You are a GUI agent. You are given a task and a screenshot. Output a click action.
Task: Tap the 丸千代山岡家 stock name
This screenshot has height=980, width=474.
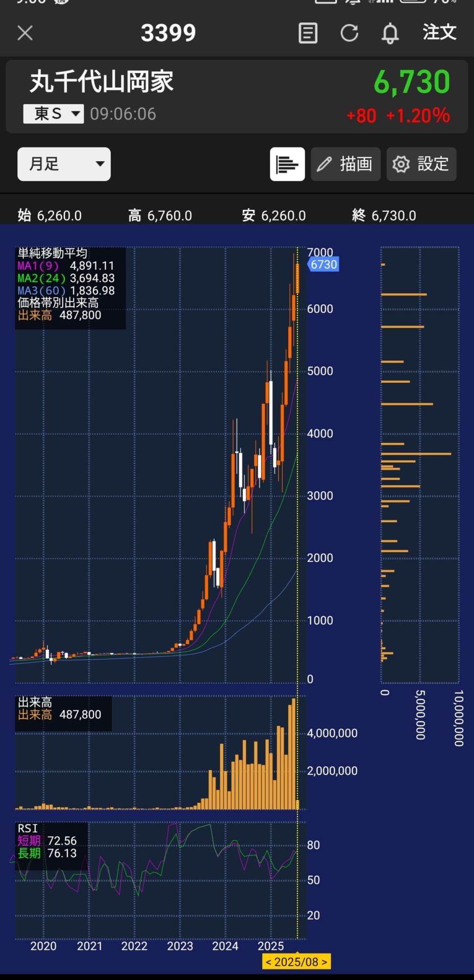click(102, 82)
